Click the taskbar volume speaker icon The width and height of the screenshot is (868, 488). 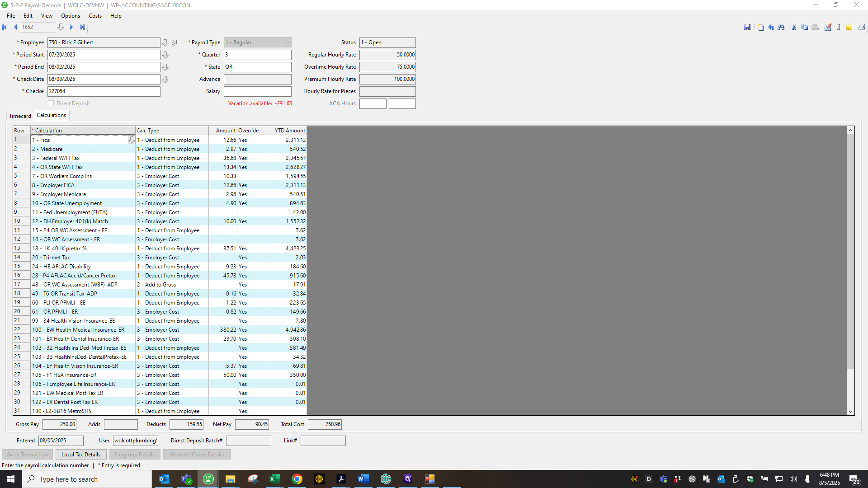coord(793,479)
